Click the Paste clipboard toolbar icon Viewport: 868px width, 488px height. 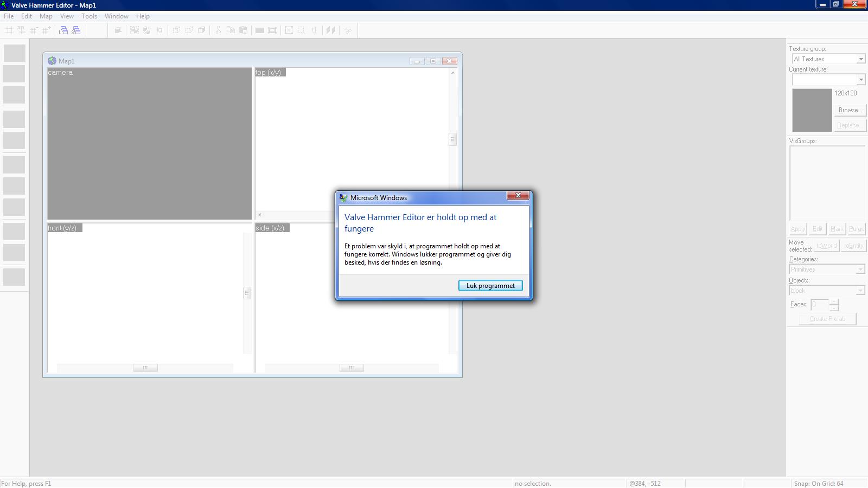[243, 30]
